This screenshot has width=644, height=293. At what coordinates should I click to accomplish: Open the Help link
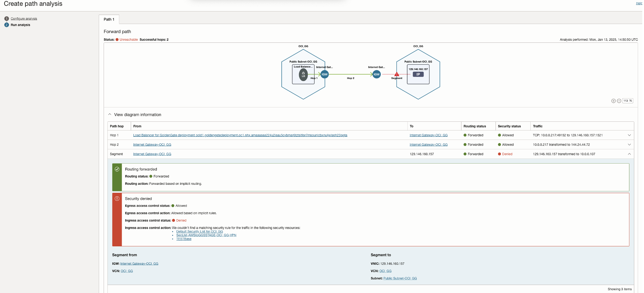click(x=639, y=3)
